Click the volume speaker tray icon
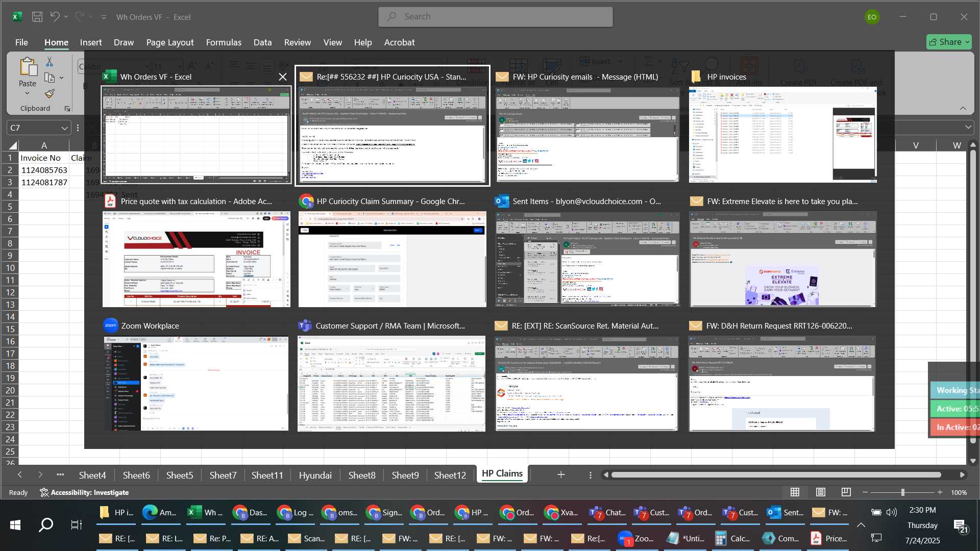The width and height of the screenshot is (980, 551). (892, 512)
